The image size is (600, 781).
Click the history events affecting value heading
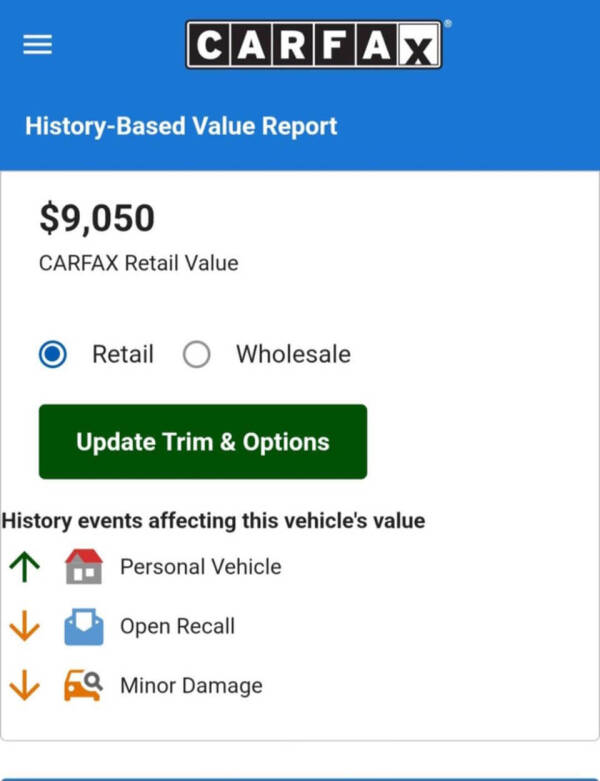(x=213, y=521)
